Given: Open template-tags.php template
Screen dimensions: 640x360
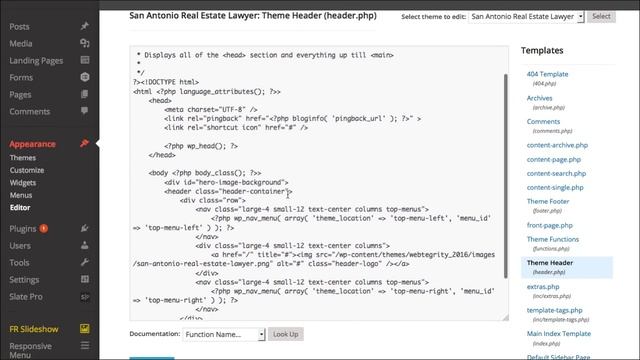Looking at the screenshot, I should 554,310.
